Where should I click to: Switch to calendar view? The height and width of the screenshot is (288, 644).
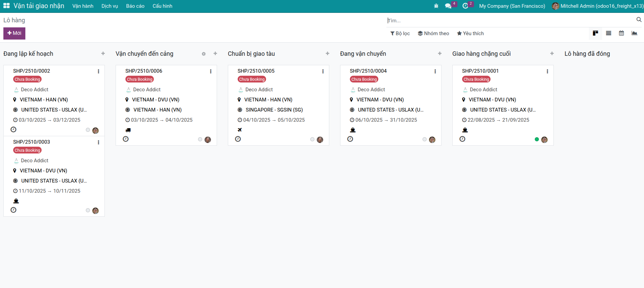[x=621, y=33]
